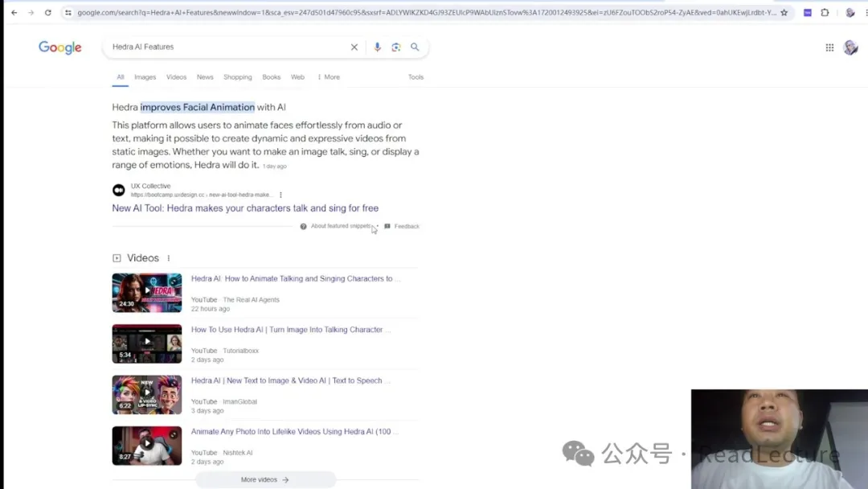Open the Google apps grid
868x489 pixels.
click(829, 47)
